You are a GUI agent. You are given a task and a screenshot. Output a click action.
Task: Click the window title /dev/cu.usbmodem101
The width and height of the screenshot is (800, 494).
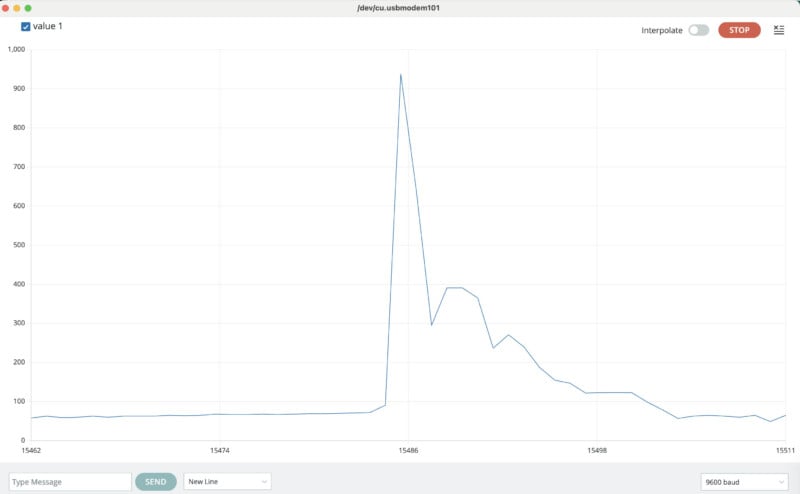click(398, 8)
